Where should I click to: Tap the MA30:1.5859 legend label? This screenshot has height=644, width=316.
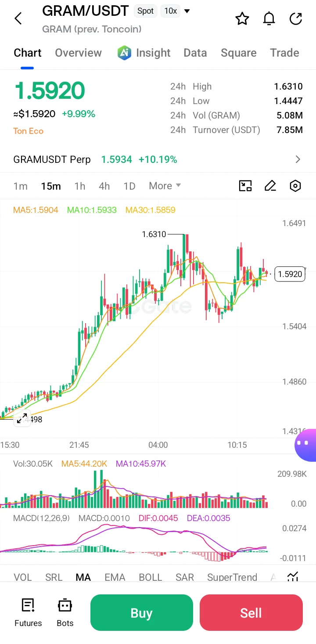151,210
